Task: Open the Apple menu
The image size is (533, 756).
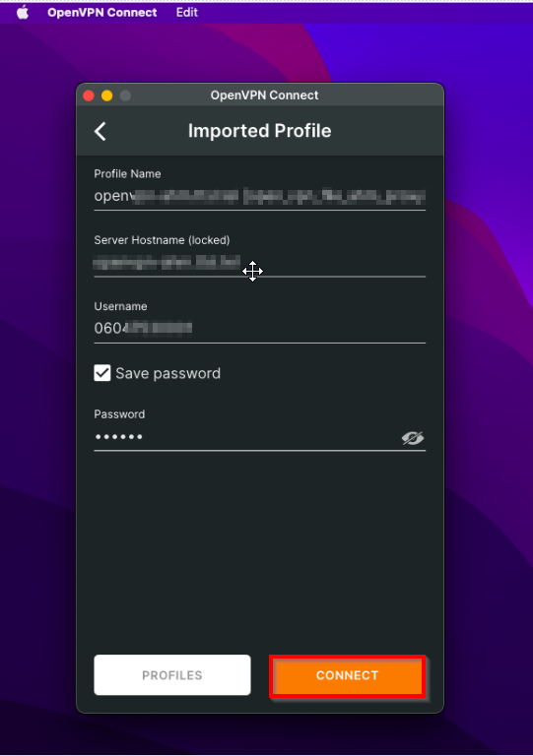Action: (x=23, y=13)
